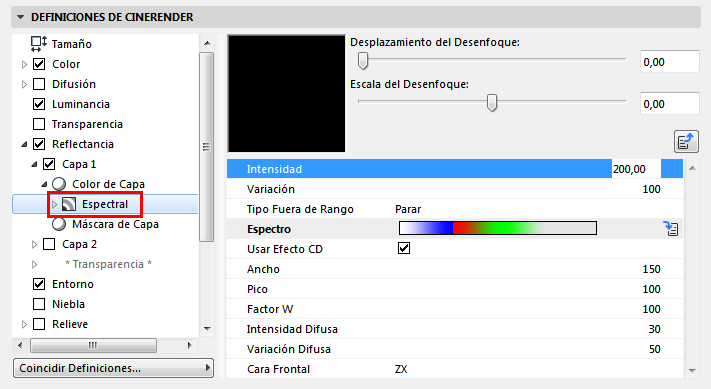
Task: Toggle the Entorno checkbox
Action: (39, 284)
